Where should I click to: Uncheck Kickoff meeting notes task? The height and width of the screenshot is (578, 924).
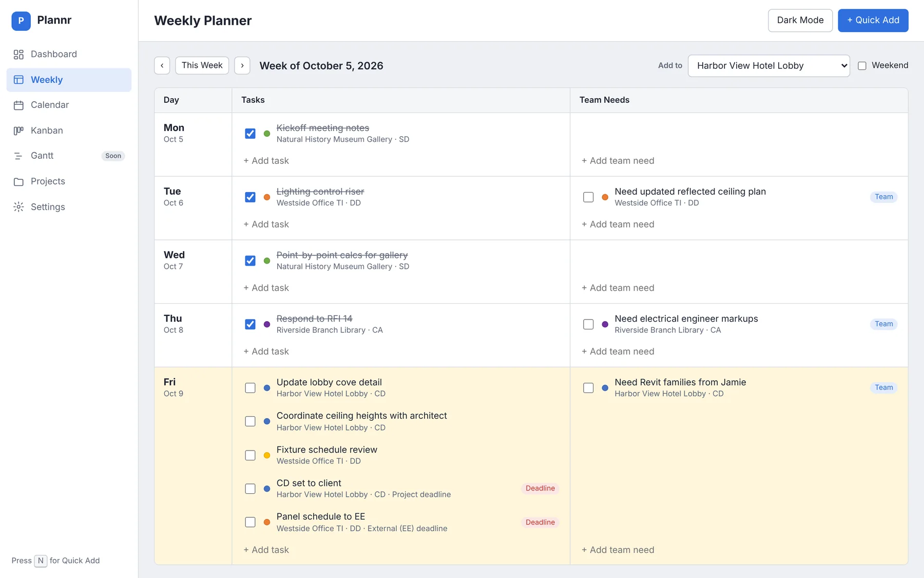point(250,134)
